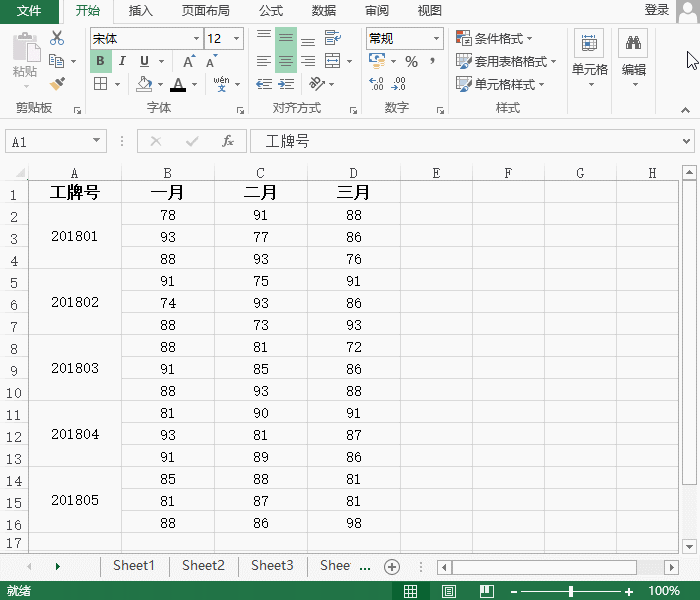Open the font name 宋体 dropdown

point(196,39)
